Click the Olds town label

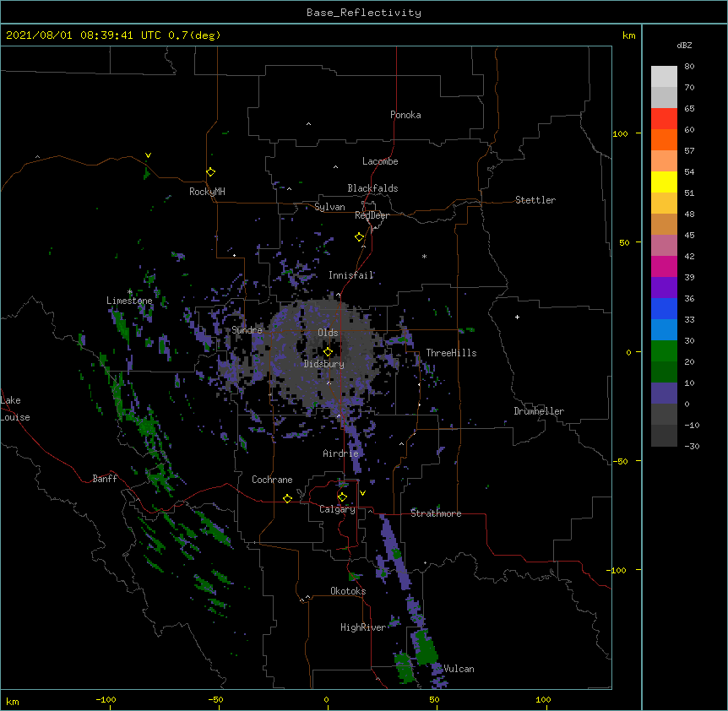[x=328, y=333]
